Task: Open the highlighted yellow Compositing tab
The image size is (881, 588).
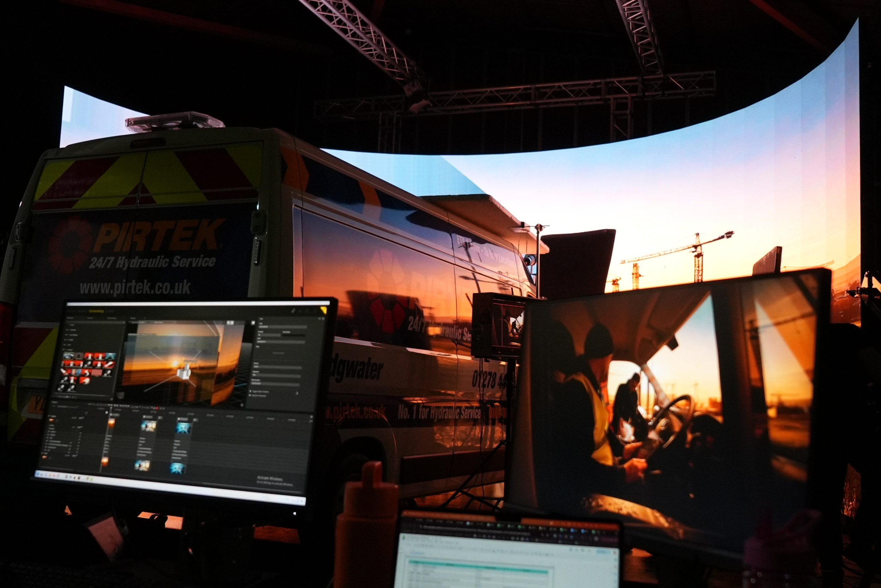Action: click(x=96, y=312)
